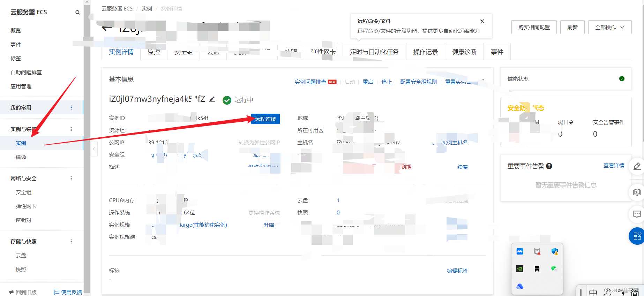644x296 pixels.
Task: Open the blue app grid floating button
Action: click(x=637, y=236)
